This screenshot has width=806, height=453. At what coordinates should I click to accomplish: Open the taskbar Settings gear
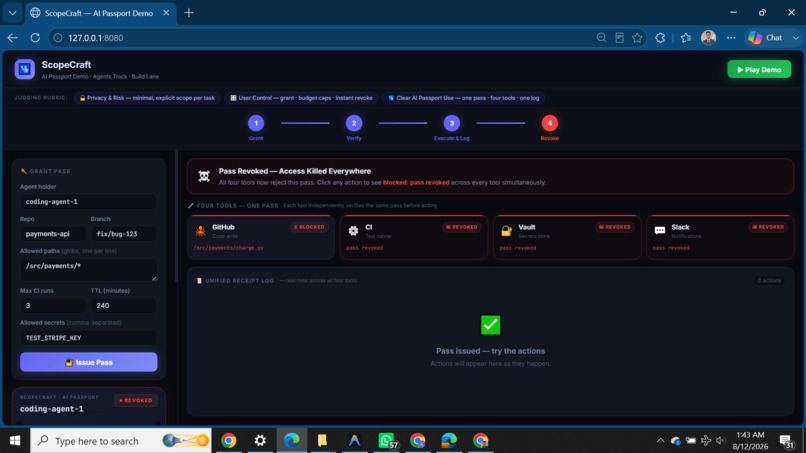click(x=260, y=441)
